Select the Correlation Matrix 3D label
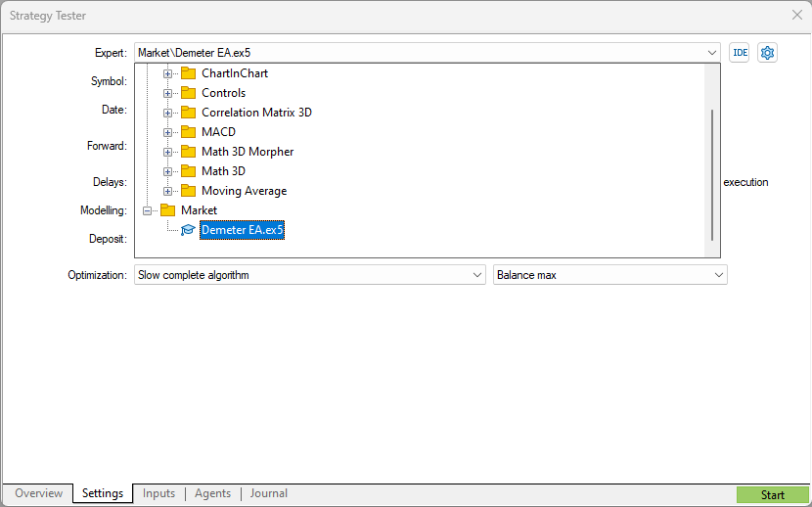The height and width of the screenshot is (507, 812). pos(257,113)
